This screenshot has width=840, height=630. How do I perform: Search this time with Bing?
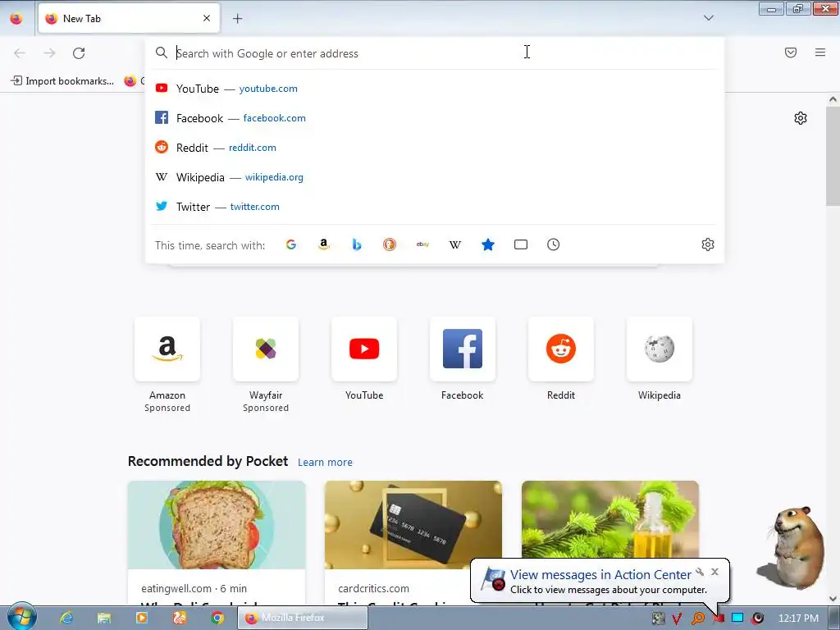point(357,244)
